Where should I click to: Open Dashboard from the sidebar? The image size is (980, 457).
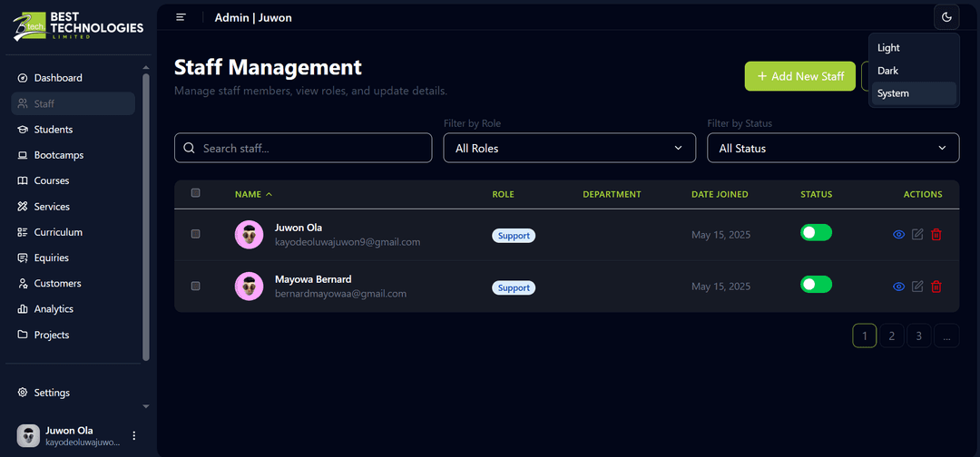(73, 78)
